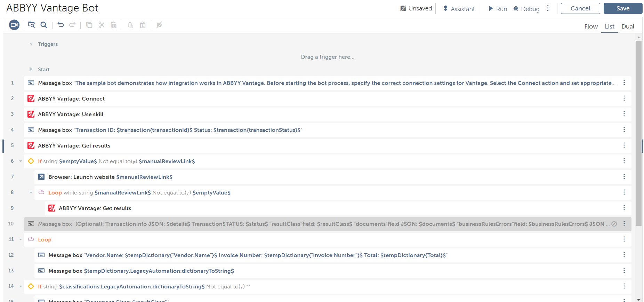Viewport: 644px width, 302px height.
Task: Click the ABBYY icon on the Connect row
Action: (x=31, y=98)
